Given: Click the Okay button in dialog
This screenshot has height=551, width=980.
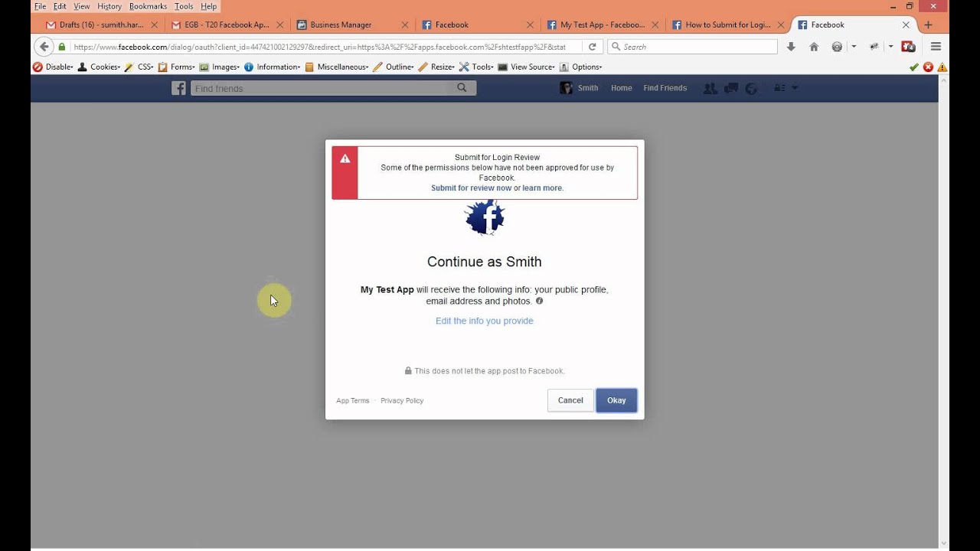Looking at the screenshot, I should pyautogui.click(x=616, y=400).
